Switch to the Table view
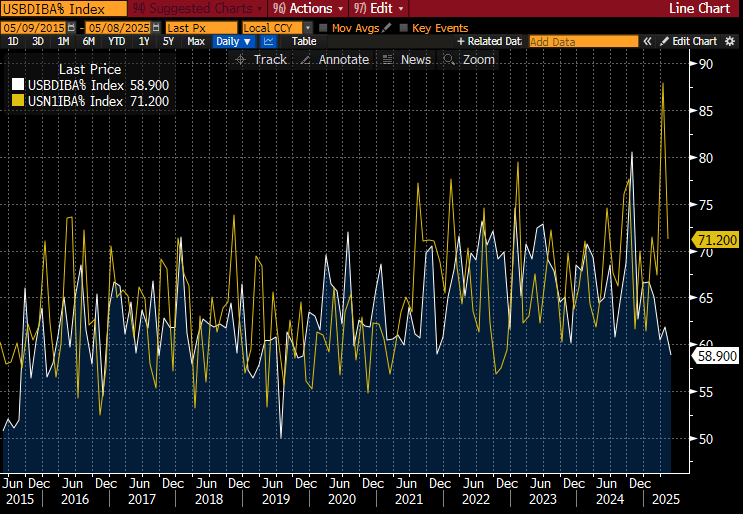The image size is (743, 514). (x=304, y=41)
